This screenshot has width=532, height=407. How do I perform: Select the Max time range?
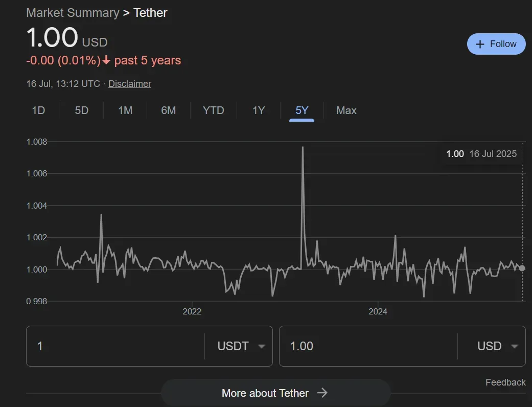(x=346, y=110)
